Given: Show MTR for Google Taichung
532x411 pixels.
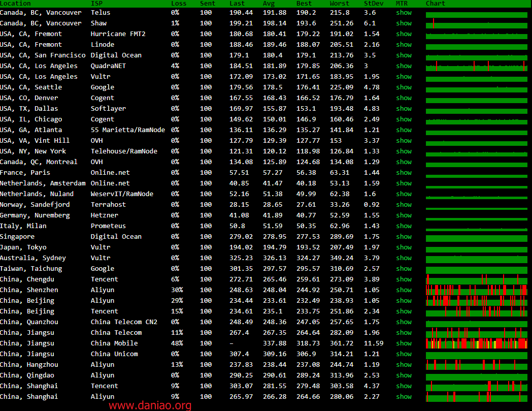Looking at the screenshot, I should tap(404, 269).
